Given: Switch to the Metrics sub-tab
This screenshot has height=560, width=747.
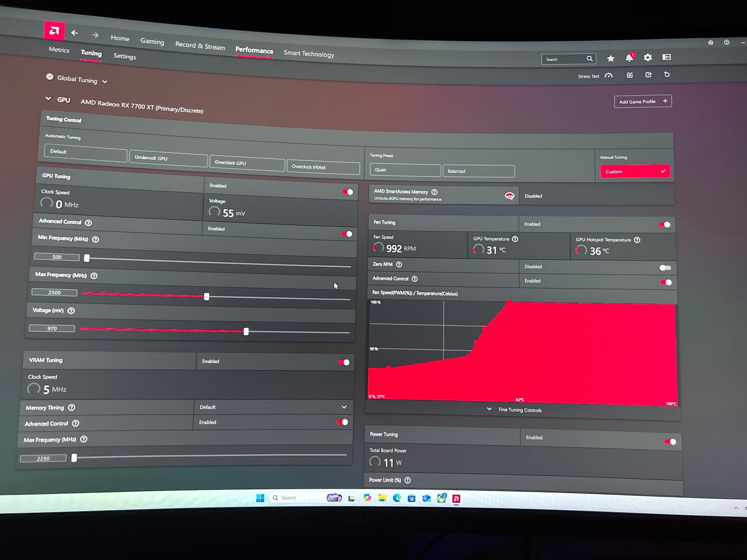Looking at the screenshot, I should (x=59, y=50).
